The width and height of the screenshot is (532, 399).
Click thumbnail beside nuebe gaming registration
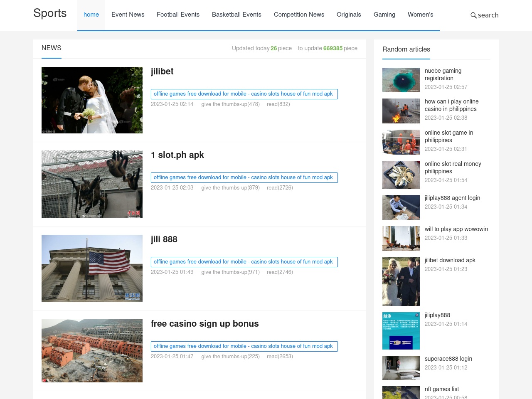coord(401,80)
